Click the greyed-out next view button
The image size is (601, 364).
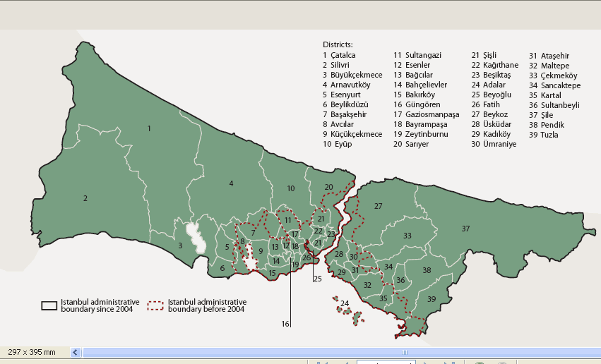point(501,363)
